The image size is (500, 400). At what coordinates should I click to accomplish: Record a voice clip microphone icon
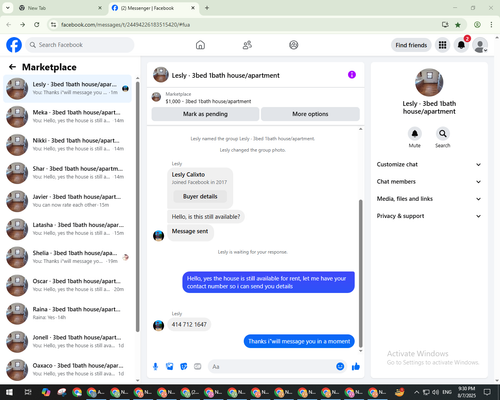click(155, 367)
